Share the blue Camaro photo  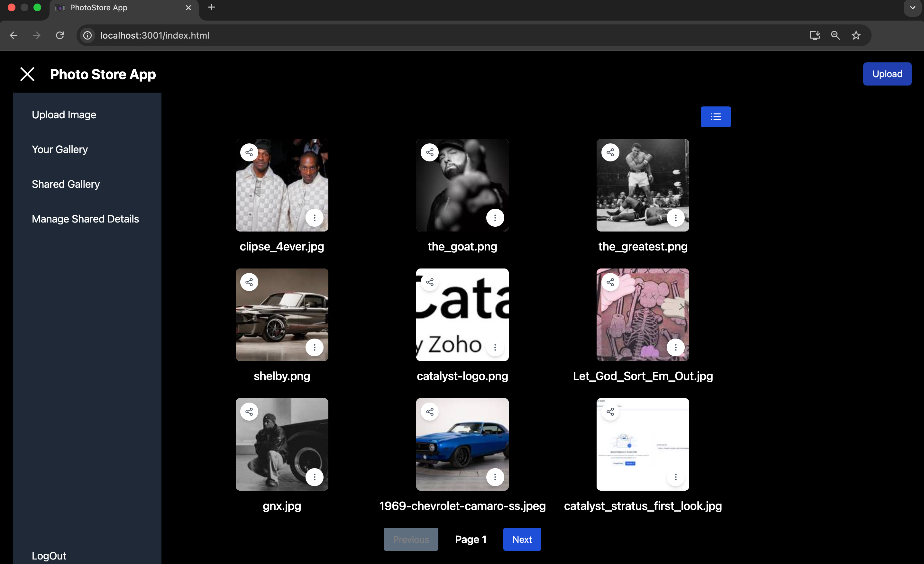coord(429,412)
